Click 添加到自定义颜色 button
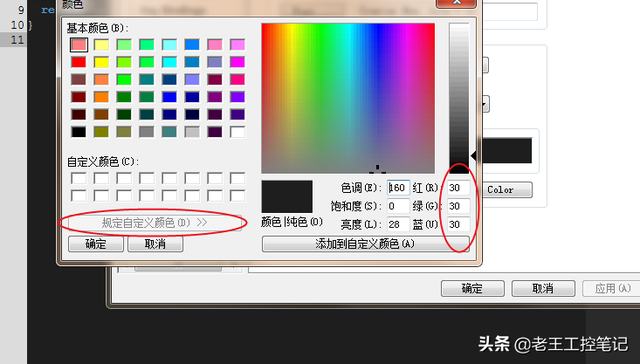Image resolution: width=640 pixels, height=364 pixels. pos(365,244)
